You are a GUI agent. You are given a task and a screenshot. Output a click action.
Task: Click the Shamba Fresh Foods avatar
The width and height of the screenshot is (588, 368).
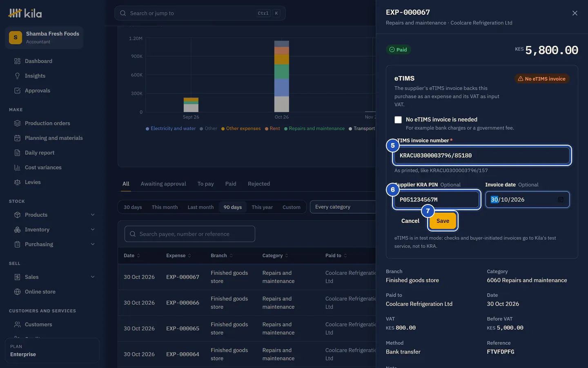coord(16,37)
